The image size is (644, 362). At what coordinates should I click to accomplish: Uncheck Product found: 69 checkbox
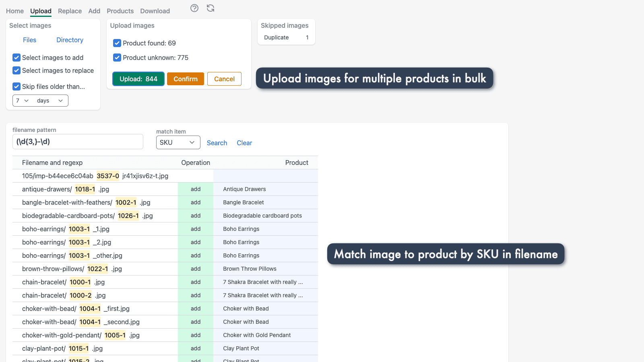pyautogui.click(x=117, y=43)
